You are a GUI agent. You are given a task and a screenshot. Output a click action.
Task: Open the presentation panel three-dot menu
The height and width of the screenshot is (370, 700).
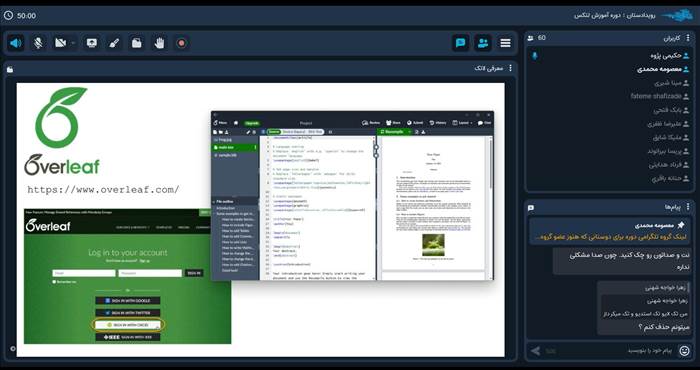pyautogui.click(x=510, y=68)
